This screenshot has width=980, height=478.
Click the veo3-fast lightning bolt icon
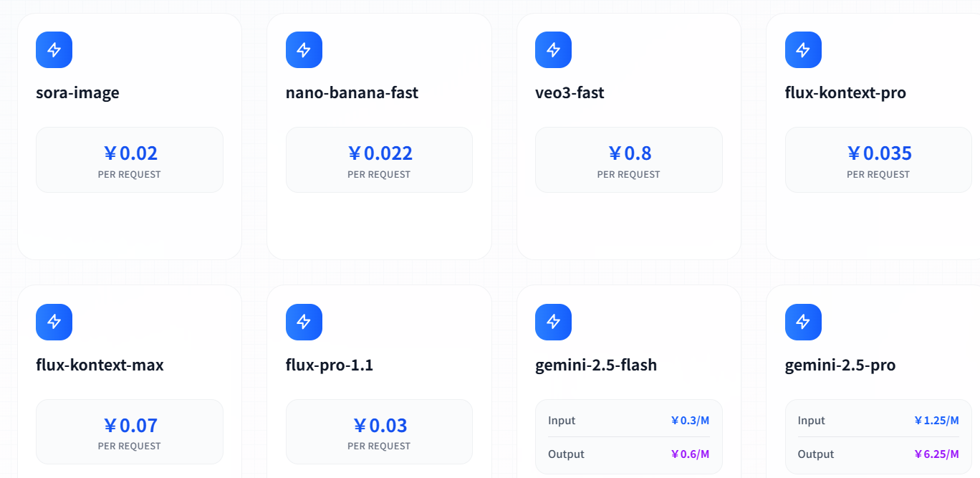point(553,50)
